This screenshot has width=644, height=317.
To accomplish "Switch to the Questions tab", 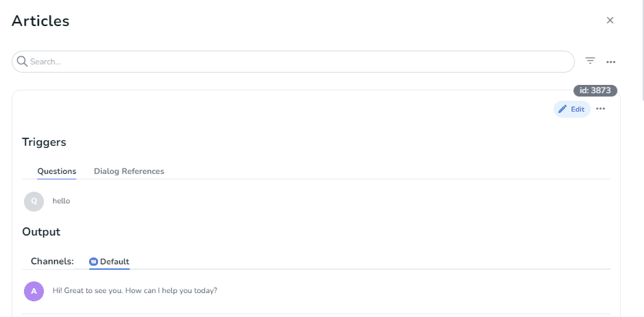I will coord(57,171).
